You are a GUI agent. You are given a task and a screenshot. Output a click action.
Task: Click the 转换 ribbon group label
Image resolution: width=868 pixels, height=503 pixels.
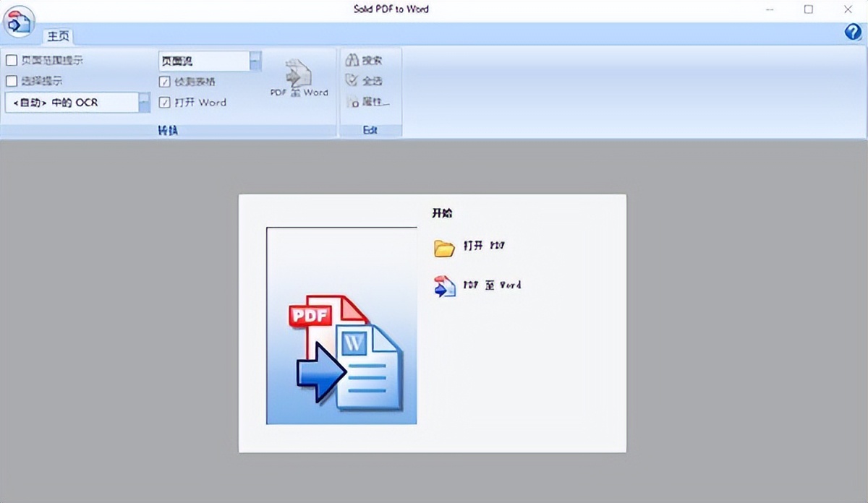click(168, 131)
